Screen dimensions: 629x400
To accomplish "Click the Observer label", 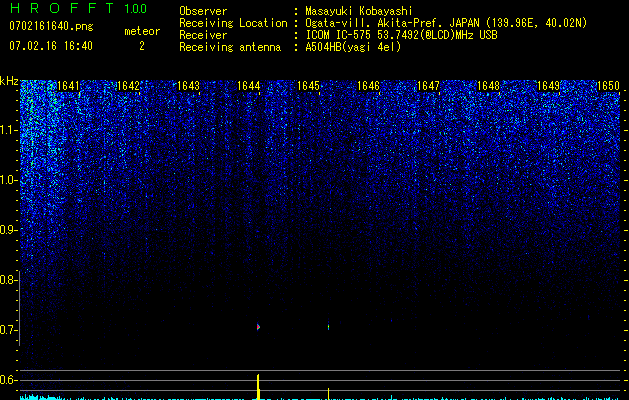I will 203,11.
